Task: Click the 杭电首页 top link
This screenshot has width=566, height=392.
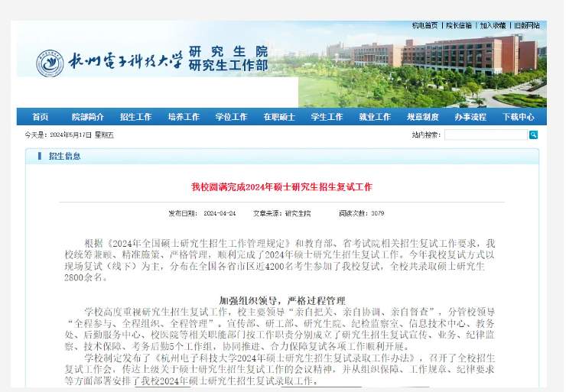Action: [x=424, y=25]
